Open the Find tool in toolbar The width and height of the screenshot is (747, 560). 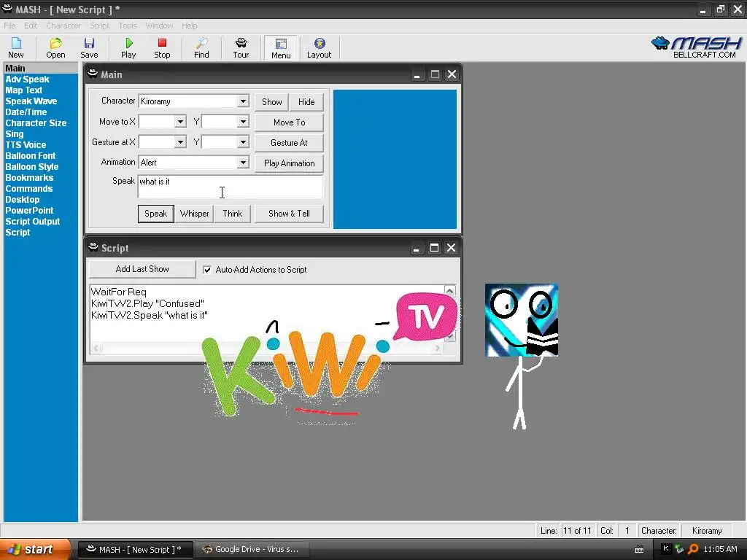tap(201, 48)
